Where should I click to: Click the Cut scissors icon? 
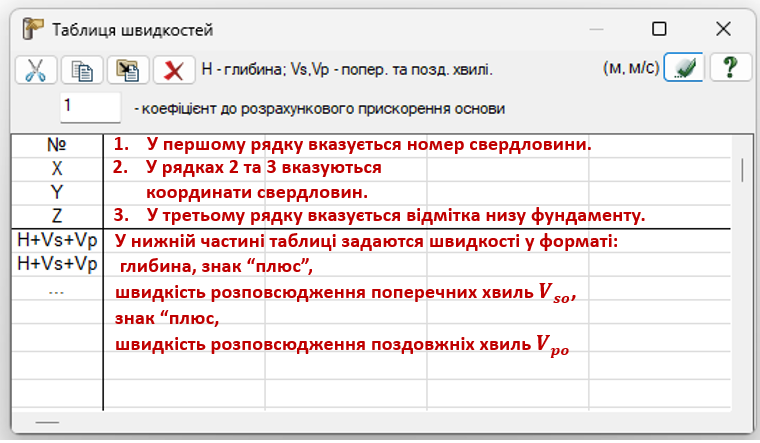tap(35, 70)
